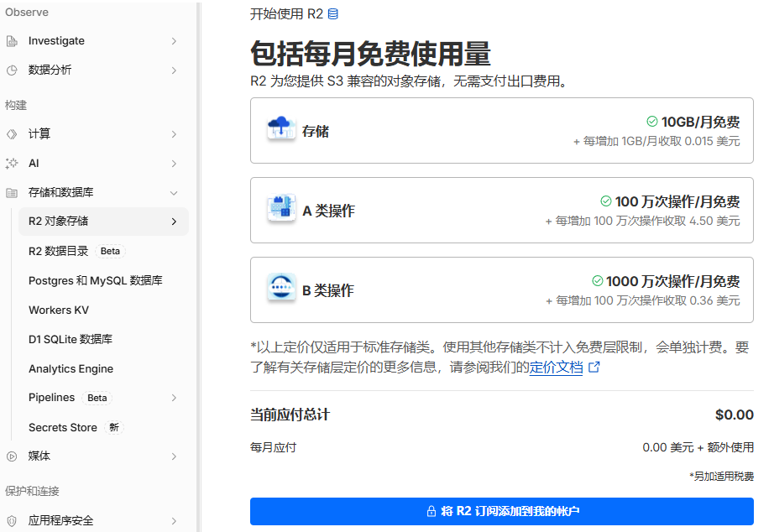Expand the 计算 section chevron
Screen dimensions: 774x532
(x=174, y=134)
